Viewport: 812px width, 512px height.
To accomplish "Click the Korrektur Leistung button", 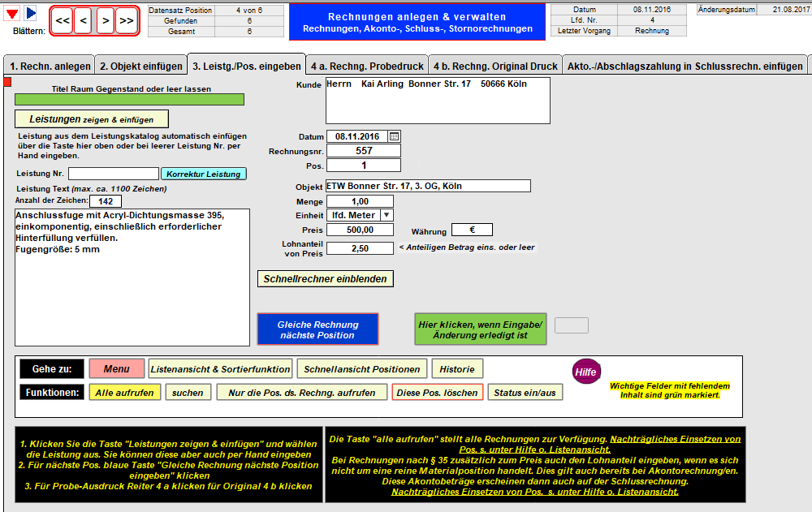I will [x=204, y=174].
